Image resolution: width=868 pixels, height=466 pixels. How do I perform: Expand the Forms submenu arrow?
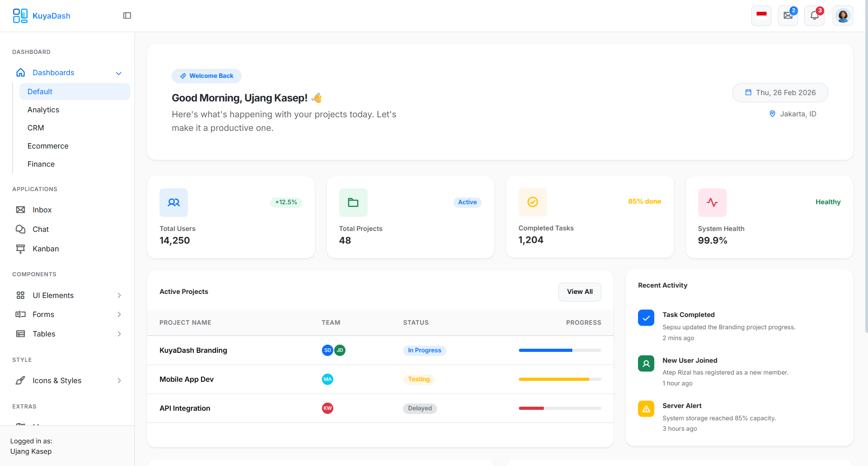click(x=119, y=314)
